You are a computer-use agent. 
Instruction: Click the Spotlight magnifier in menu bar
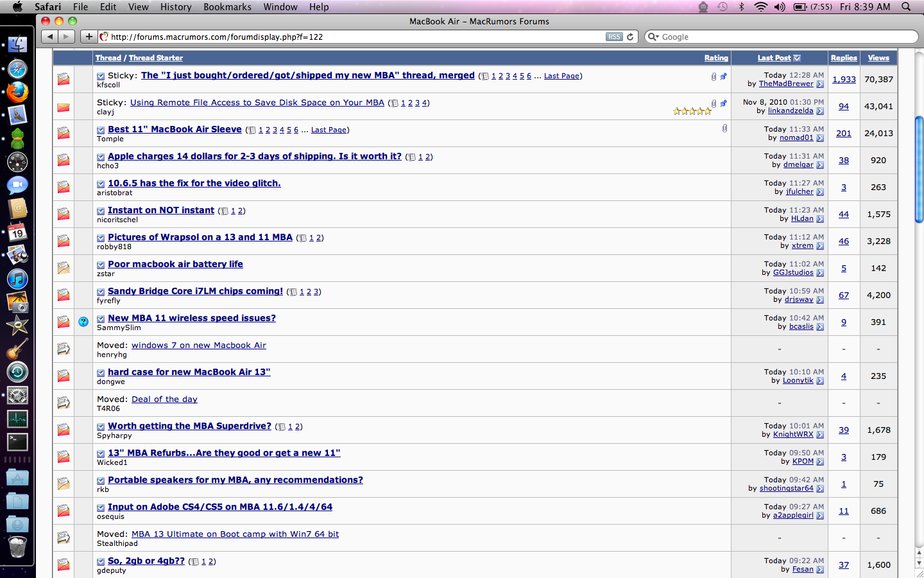click(x=906, y=7)
